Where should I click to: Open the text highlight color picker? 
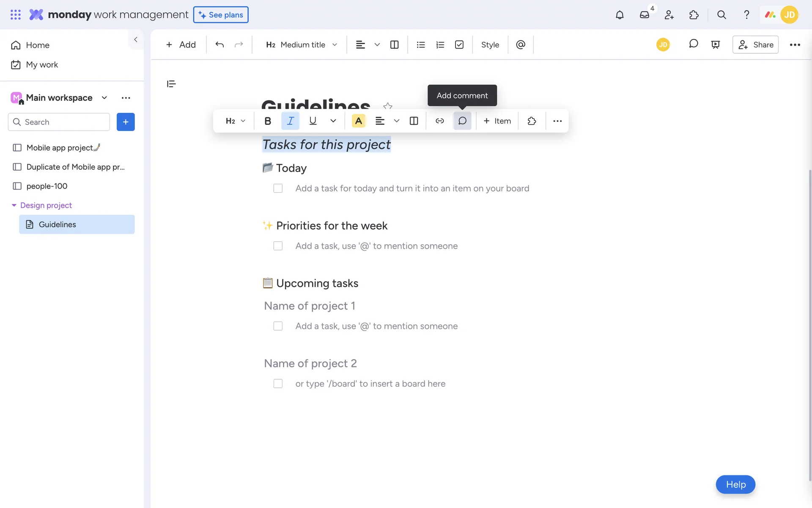(358, 121)
